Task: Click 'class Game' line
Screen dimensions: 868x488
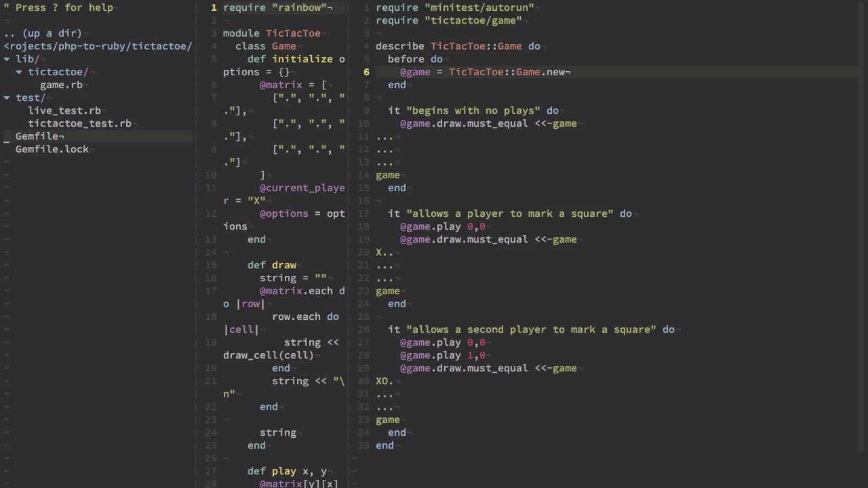Action: pyautogui.click(x=266, y=46)
